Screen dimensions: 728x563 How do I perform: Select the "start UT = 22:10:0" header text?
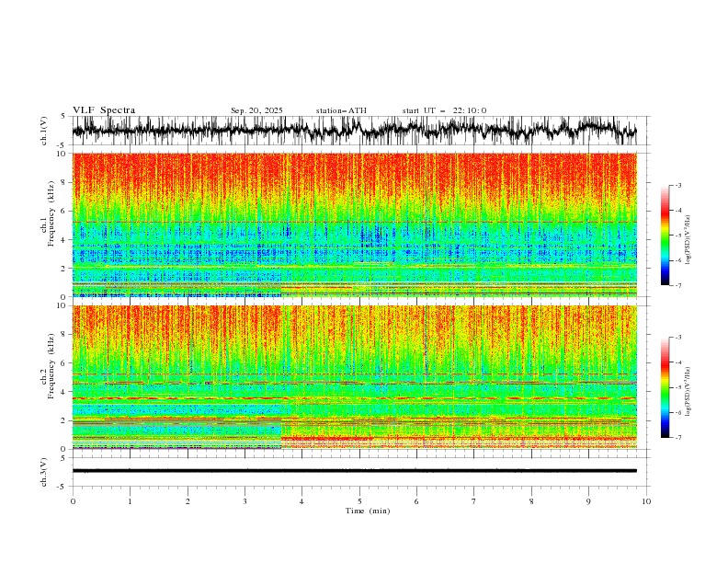444,110
